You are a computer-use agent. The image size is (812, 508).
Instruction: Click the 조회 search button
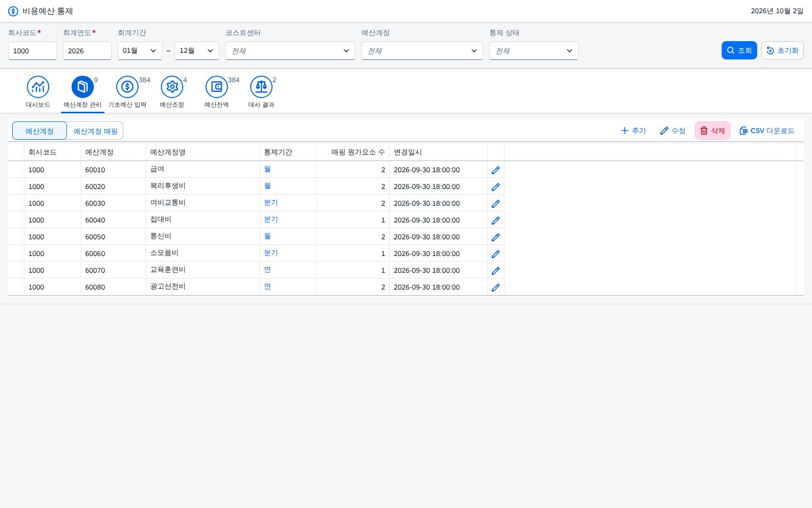pos(739,50)
